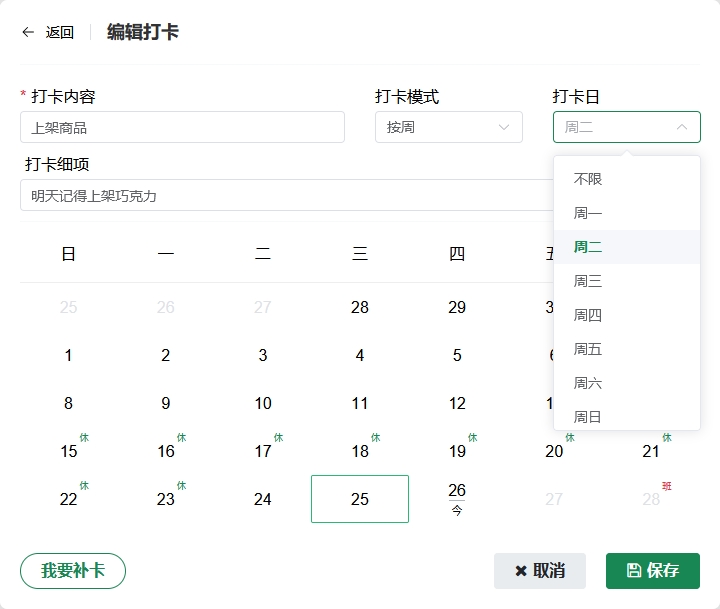Click the 编辑打卡 page title
This screenshot has height=609, width=720.
tap(143, 32)
